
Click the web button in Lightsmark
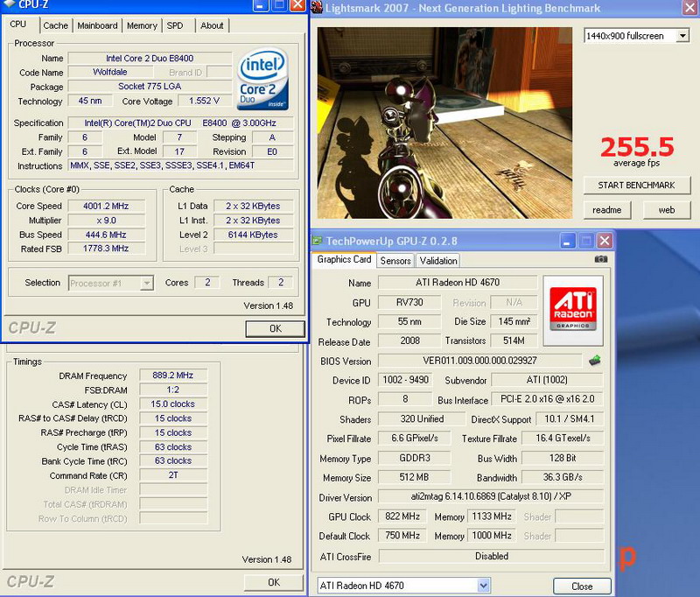tap(667, 210)
